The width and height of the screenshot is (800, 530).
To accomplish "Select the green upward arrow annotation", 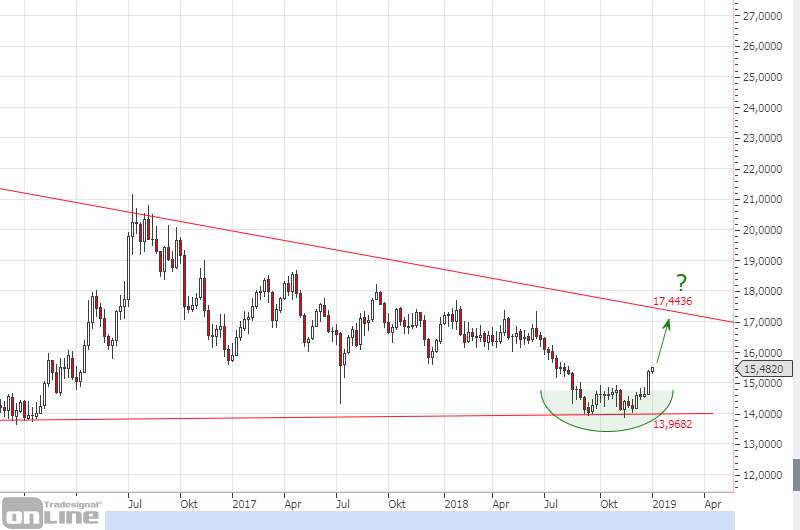I will point(663,340).
